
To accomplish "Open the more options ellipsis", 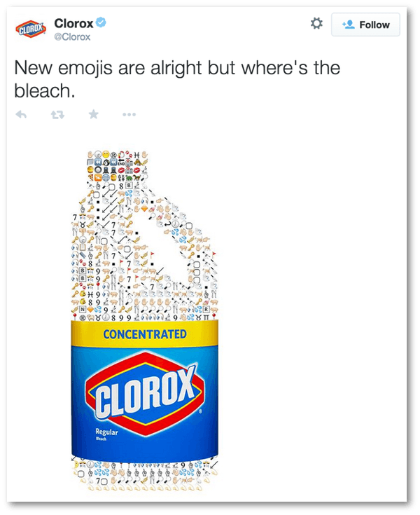I will (129, 115).
